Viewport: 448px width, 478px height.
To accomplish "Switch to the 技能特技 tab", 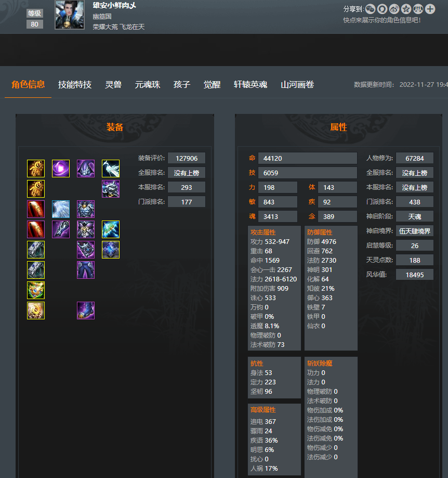I will point(75,85).
